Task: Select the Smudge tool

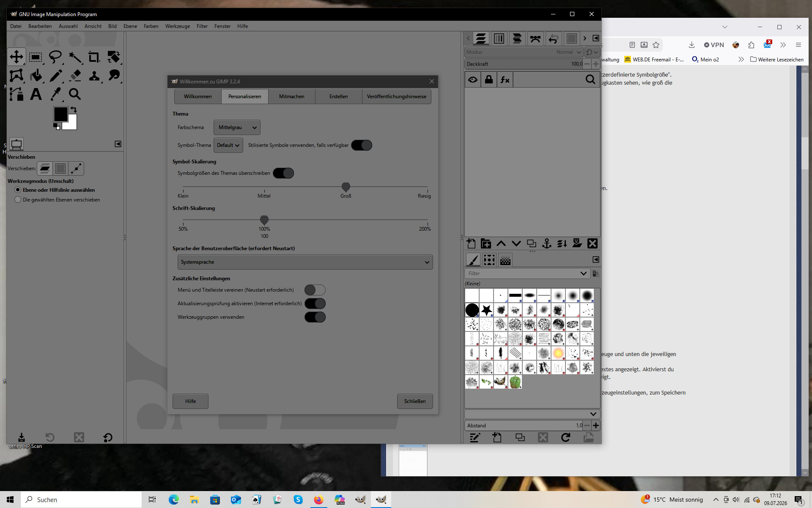Action: point(114,75)
